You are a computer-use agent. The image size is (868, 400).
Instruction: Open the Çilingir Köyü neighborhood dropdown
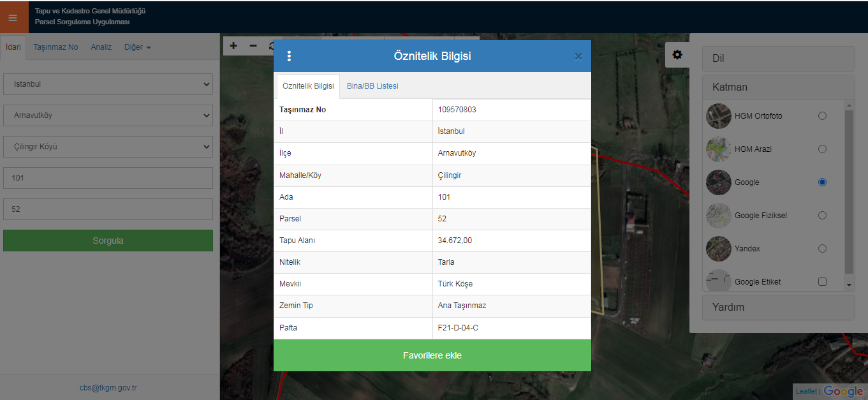(x=108, y=147)
